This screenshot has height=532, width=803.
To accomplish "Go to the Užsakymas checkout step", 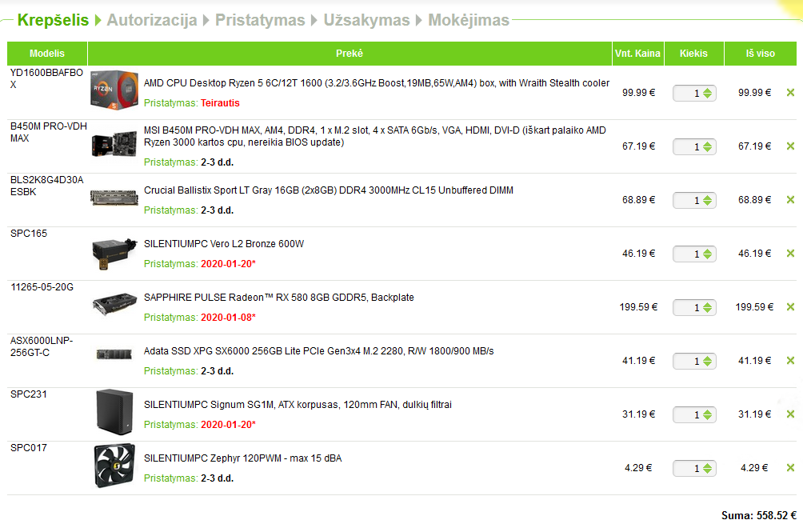I will coord(366,20).
